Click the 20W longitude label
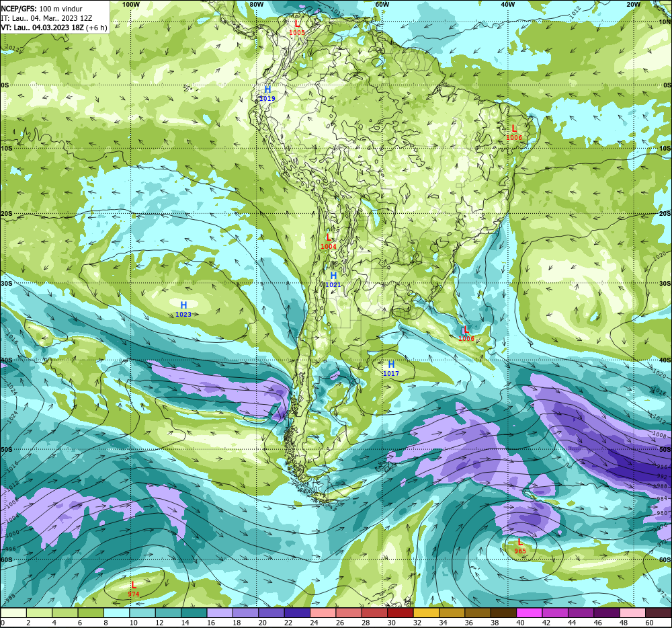 click(634, 4)
